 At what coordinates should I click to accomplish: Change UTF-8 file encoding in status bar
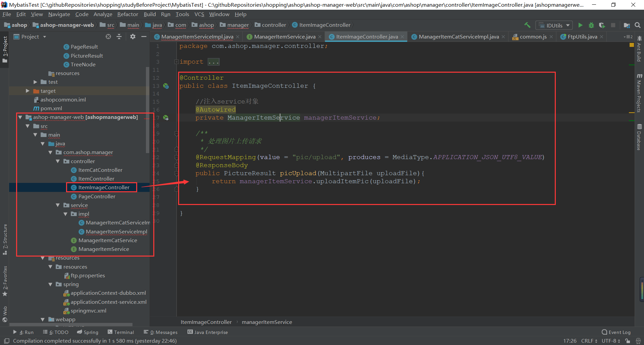[x=611, y=341]
